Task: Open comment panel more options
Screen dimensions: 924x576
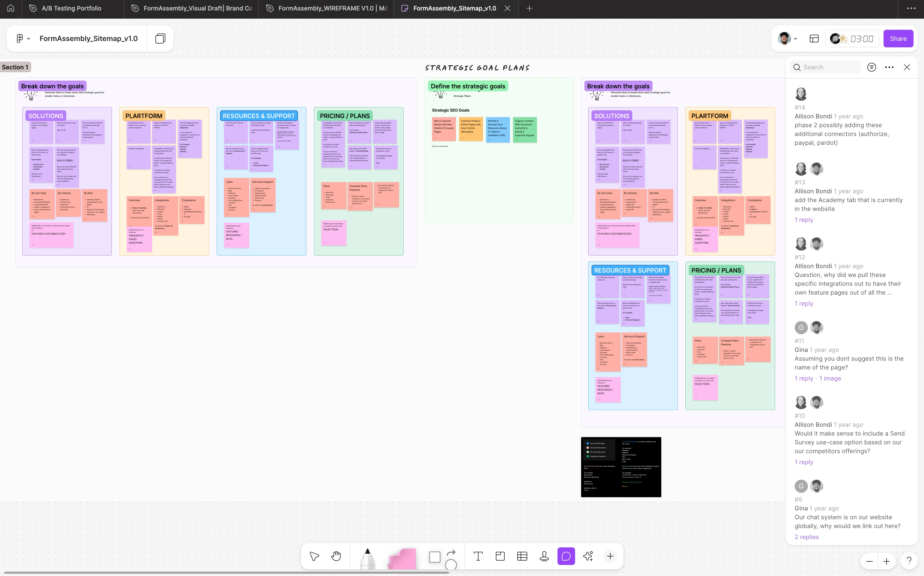Action: tap(889, 67)
